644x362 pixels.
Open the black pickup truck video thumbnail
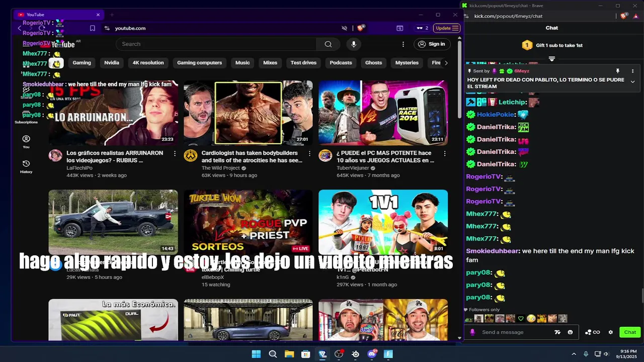[113, 222]
